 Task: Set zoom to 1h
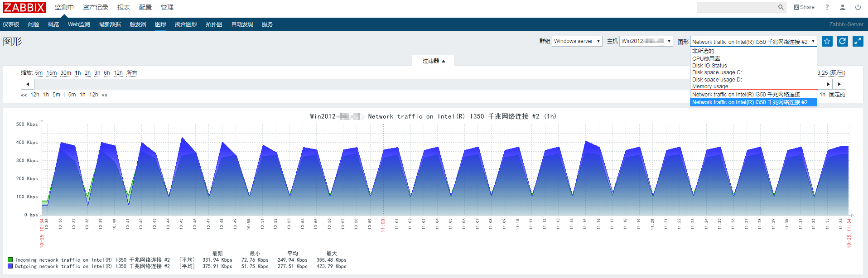point(78,73)
